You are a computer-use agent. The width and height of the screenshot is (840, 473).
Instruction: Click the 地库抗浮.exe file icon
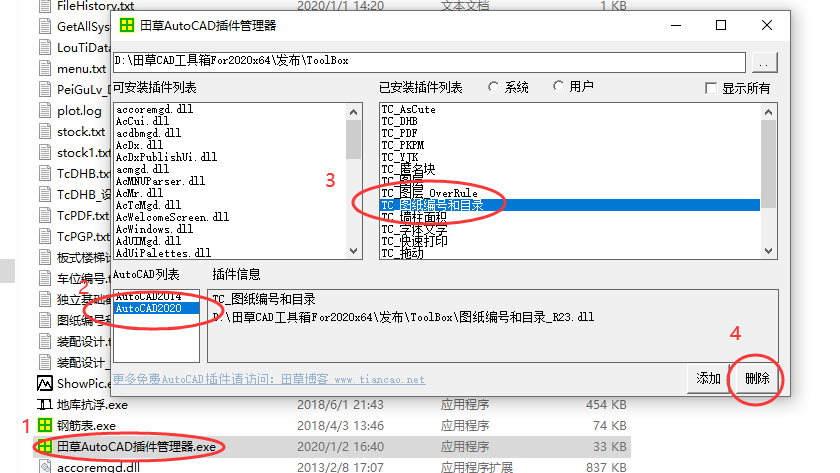point(45,404)
